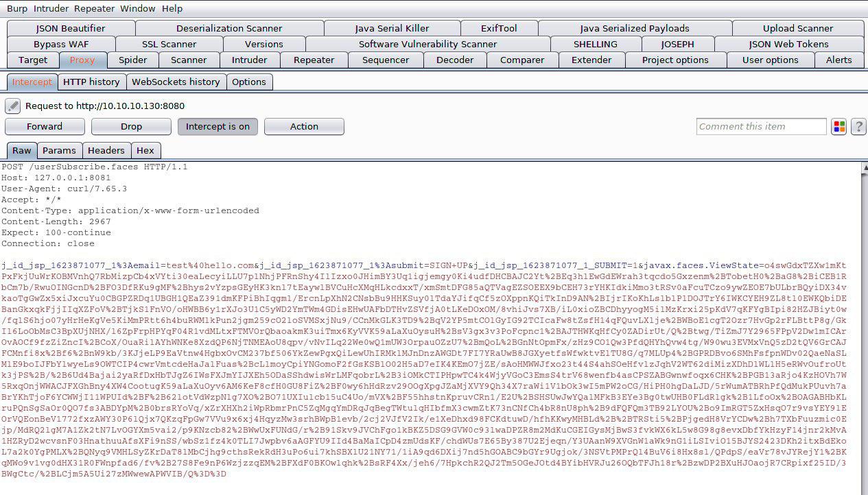Switch to the JOSEPH tab
Image resolution: width=868 pixels, height=495 pixels.
678,44
